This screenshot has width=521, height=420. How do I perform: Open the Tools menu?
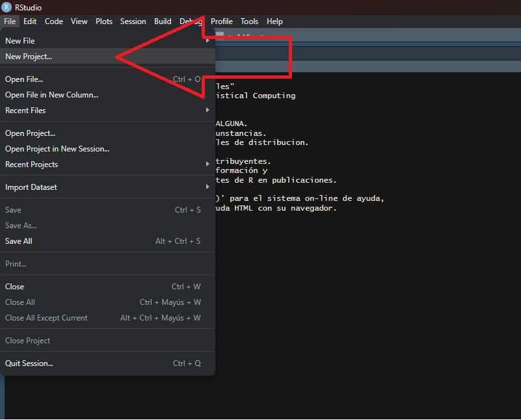click(249, 21)
